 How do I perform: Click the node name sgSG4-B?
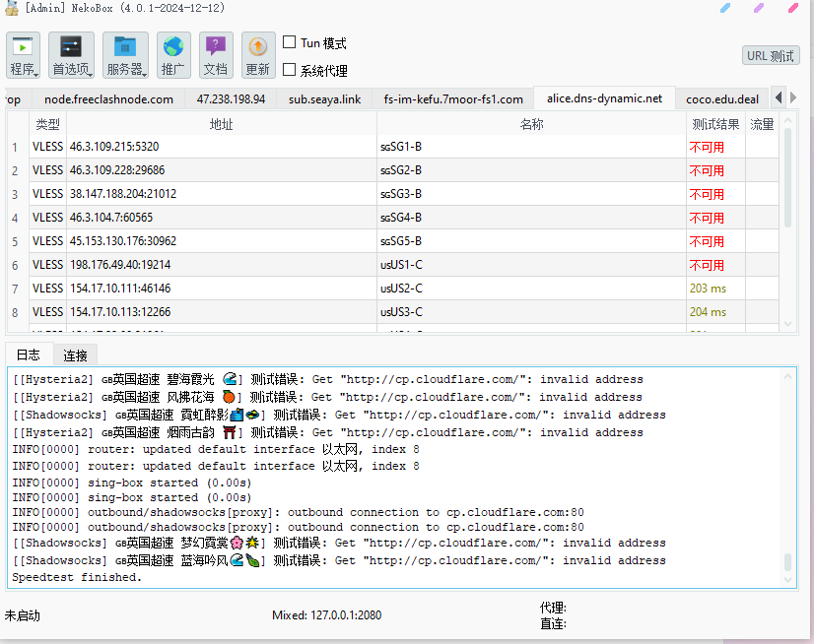tap(401, 218)
